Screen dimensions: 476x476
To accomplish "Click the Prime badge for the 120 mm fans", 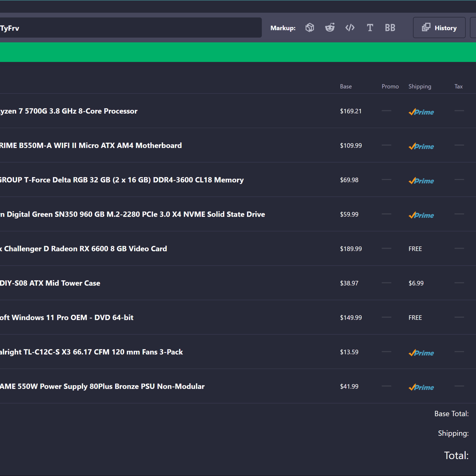I will point(421,353).
